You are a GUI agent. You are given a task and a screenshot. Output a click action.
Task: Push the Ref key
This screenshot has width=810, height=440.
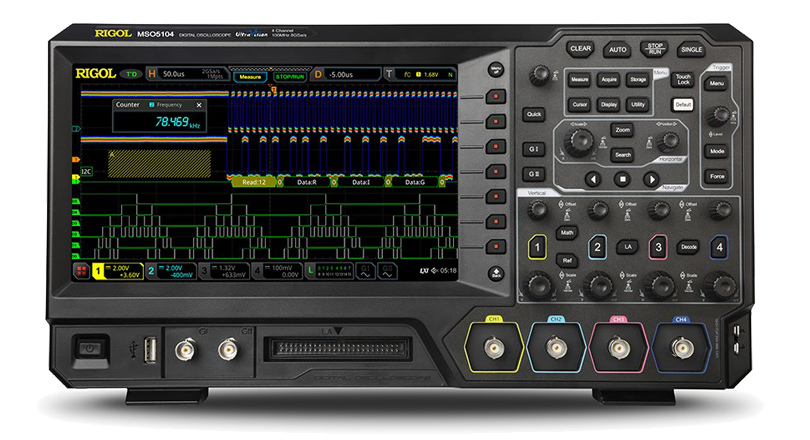[x=567, y=261]
